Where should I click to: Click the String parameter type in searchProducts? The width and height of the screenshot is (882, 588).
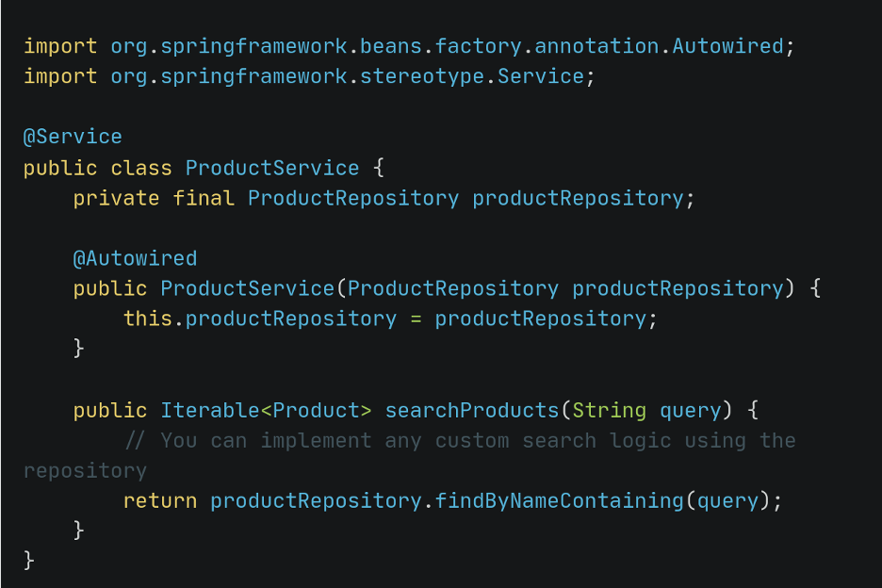coord(609,411)
